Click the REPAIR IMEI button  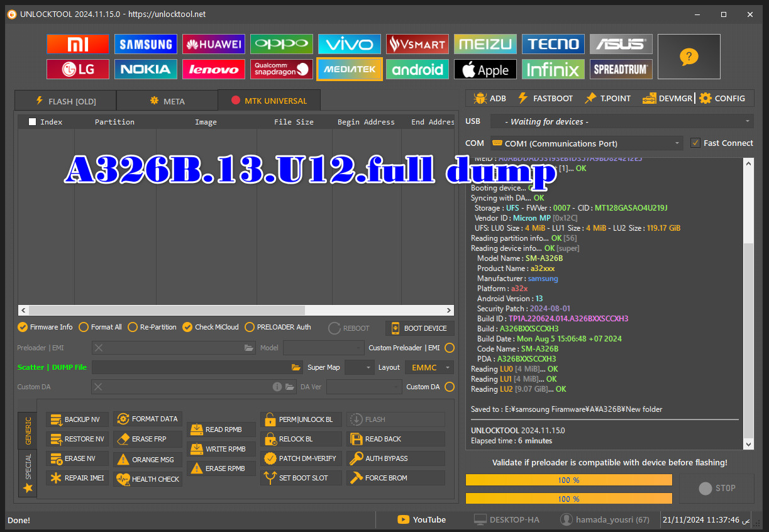tap(77, 478)
